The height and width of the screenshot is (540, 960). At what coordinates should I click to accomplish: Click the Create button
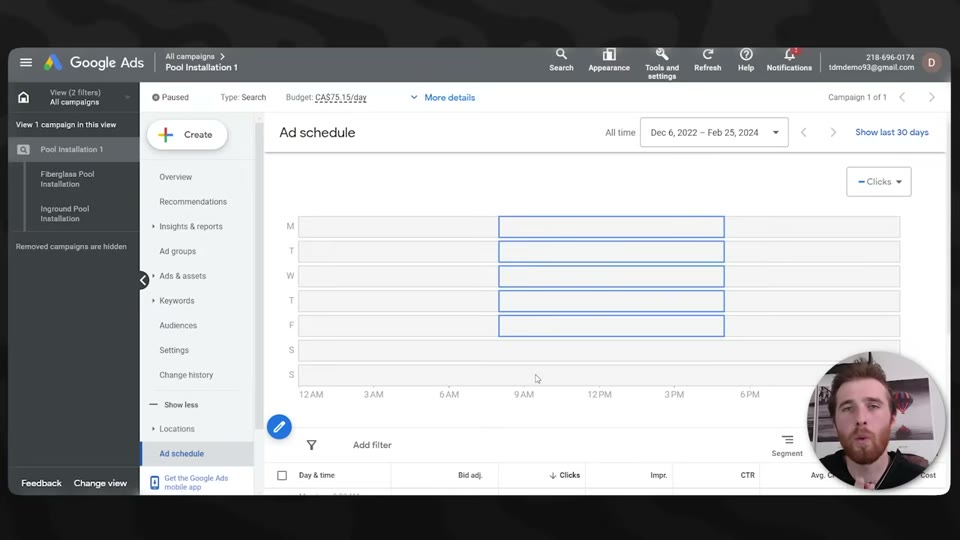pyautogui.click(x=187, y=135)
